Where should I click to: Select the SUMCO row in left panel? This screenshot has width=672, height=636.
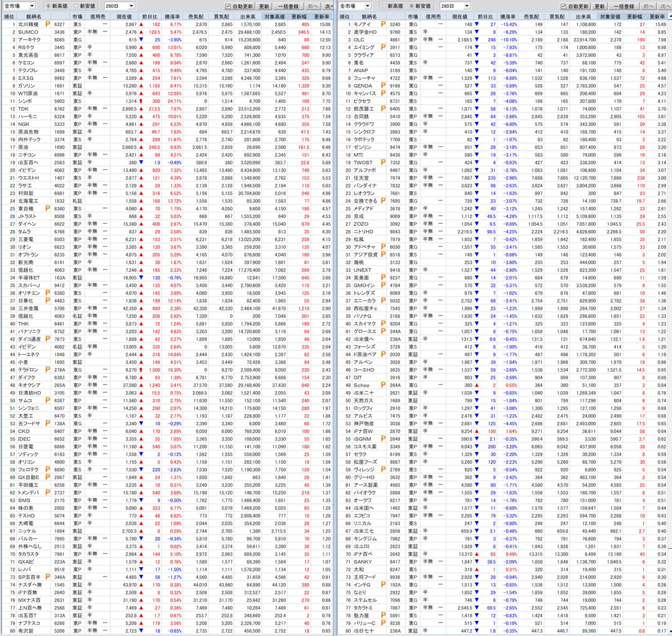pyautogui.click(x=167, y=32)
